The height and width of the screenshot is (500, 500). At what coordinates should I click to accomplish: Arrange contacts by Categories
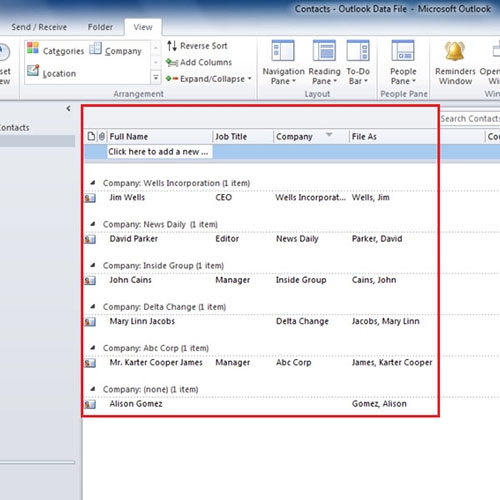[x=55, y=50]
